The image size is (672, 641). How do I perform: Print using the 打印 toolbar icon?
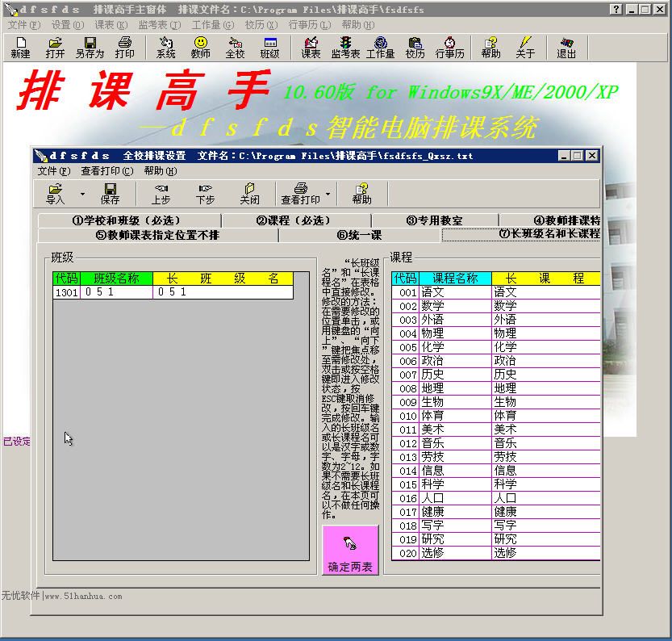pyautogui.click(x=123, y=47)
